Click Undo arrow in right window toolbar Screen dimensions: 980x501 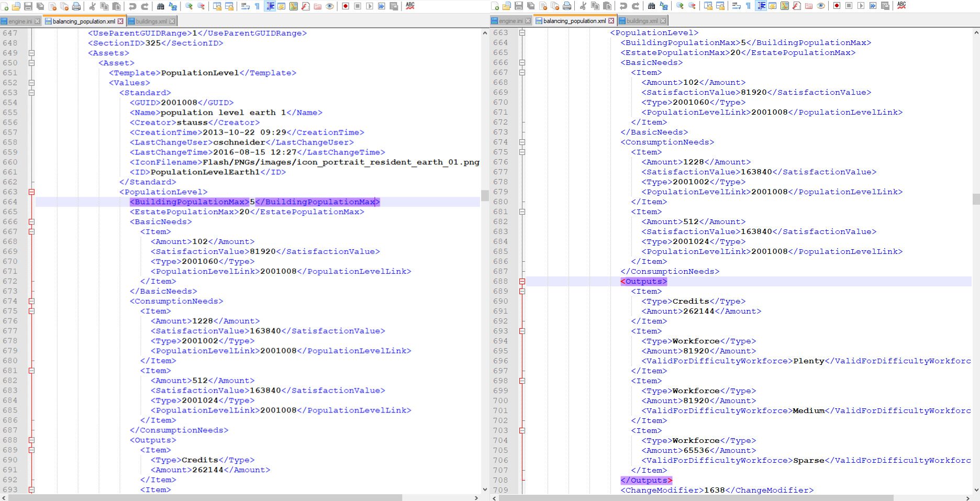(x=623, y=6)
